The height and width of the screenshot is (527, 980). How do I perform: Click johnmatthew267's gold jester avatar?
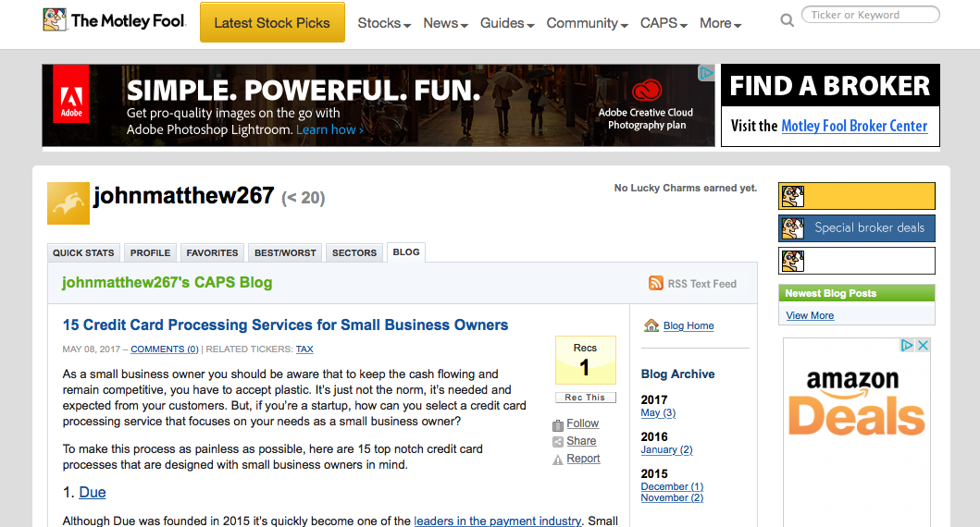click(x=68, y=202)
